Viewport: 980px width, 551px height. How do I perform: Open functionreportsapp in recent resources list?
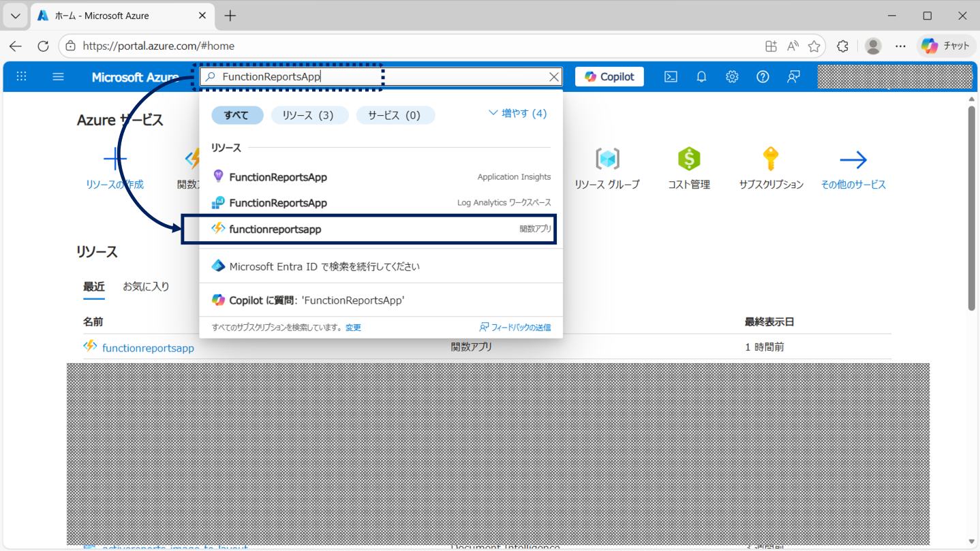(148, 348)
